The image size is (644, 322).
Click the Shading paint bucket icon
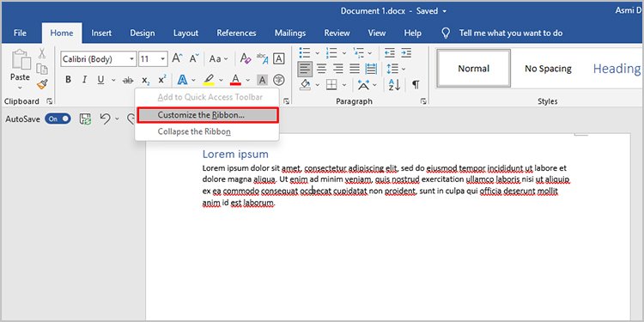(x=305, y=85)
